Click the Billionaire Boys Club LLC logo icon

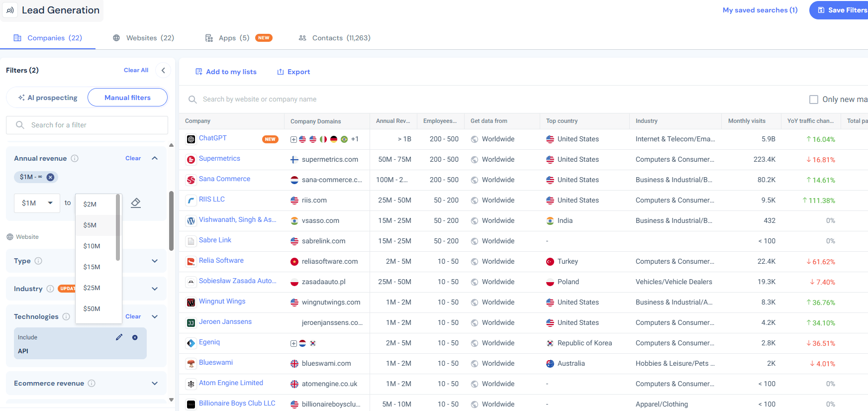[x=191, y=405]
